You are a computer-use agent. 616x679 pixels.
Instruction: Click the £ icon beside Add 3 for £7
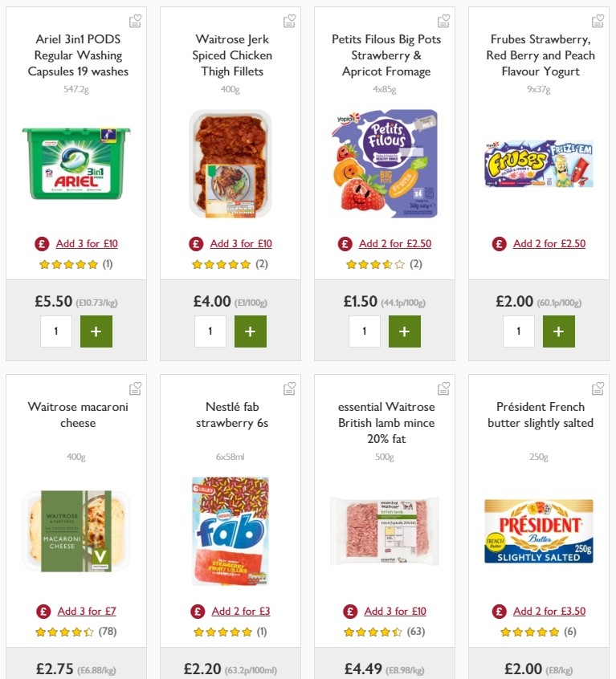click(x=43, y=611)
